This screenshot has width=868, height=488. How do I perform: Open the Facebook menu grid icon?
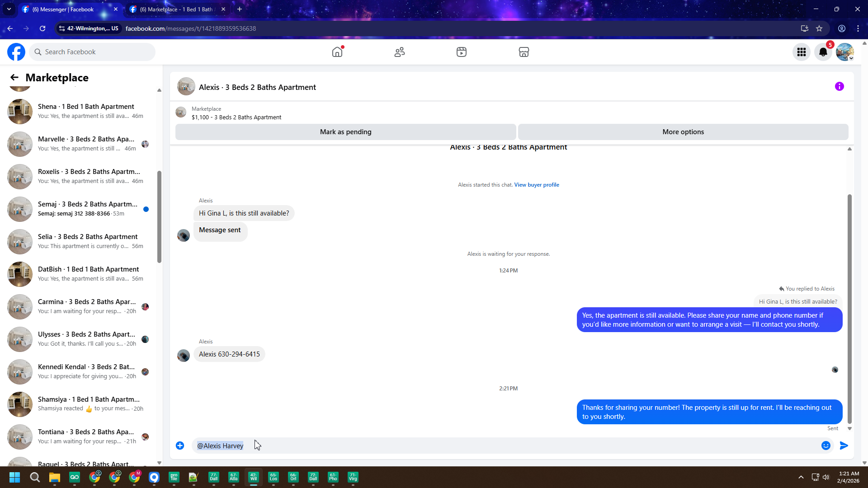(802, 52)
